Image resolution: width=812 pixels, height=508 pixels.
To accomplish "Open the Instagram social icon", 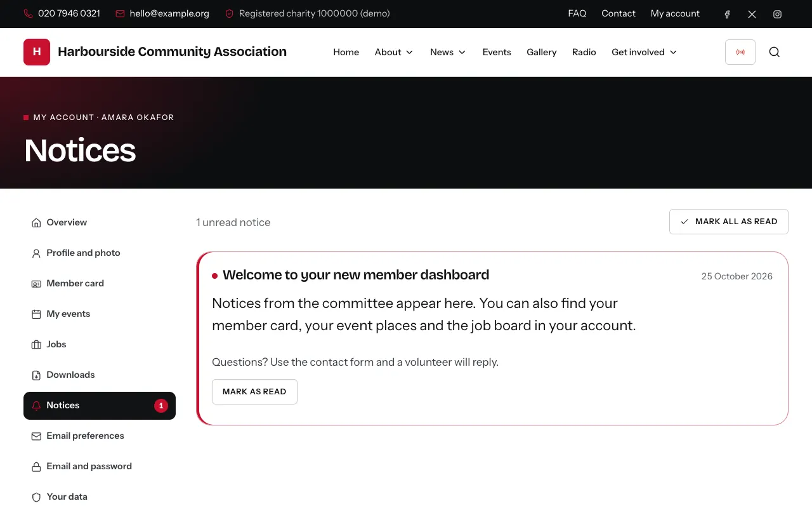I will [x=777, y=14].
